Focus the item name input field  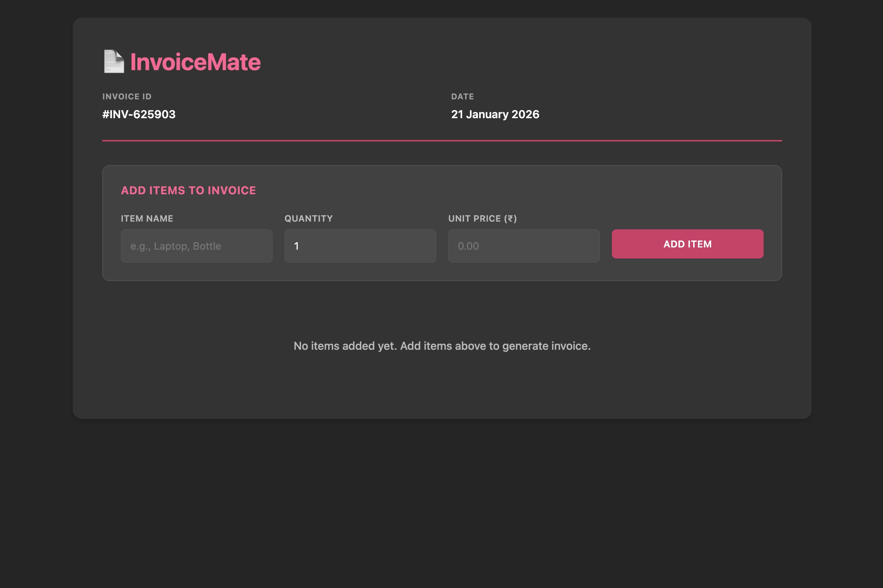tap(197, 246)
